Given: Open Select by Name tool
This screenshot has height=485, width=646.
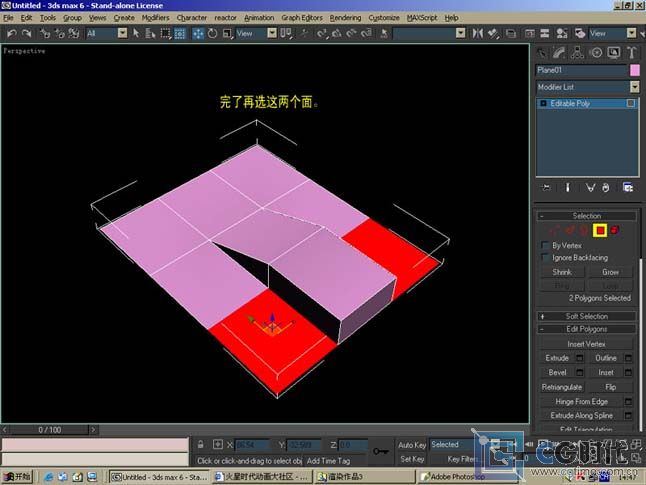Looking at the screenshot, I should (150, 33).
